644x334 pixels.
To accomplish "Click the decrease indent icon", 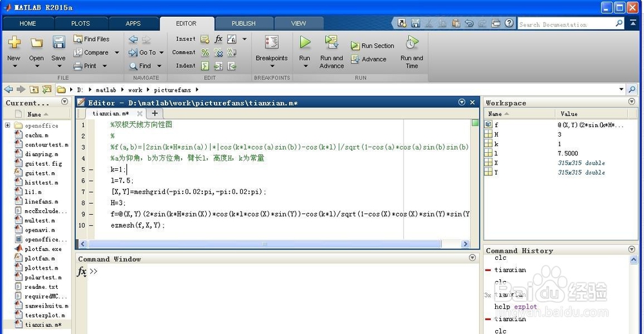I will (x=232, y=66).
